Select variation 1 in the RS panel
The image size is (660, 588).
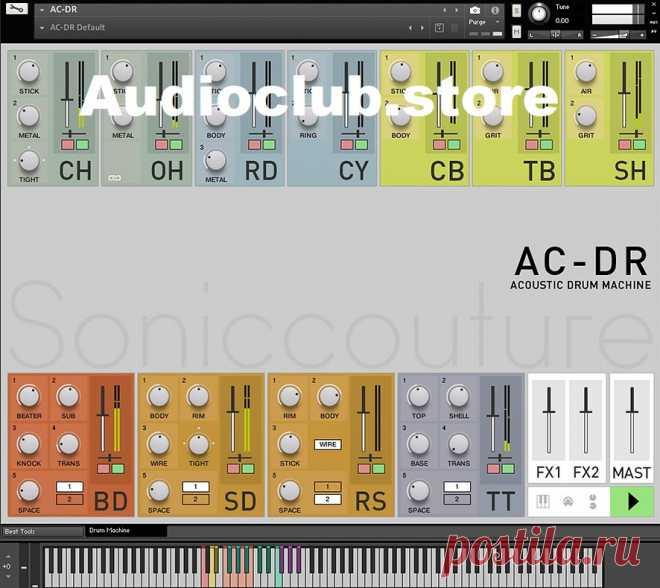pyautogui.click(x=327, y=487)
